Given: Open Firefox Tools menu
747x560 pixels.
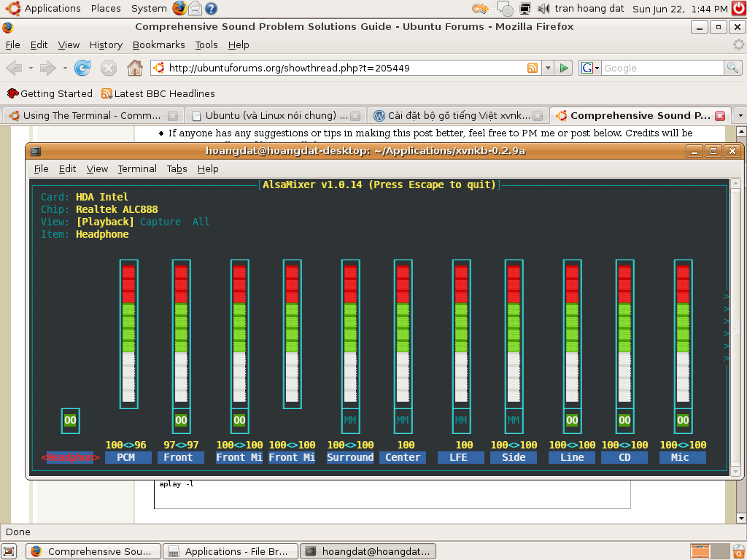Looking at the screenshot, I should click(206, 44).
